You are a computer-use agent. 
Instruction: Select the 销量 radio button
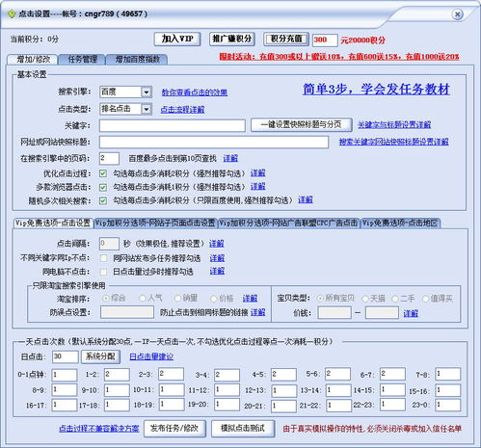(177, 299)
